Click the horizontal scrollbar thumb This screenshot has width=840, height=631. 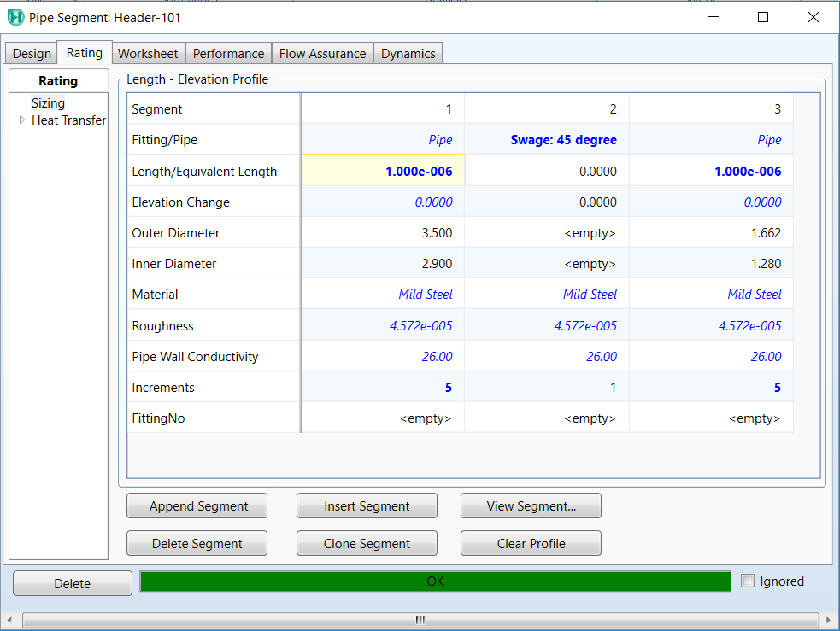tap(420, 620)
